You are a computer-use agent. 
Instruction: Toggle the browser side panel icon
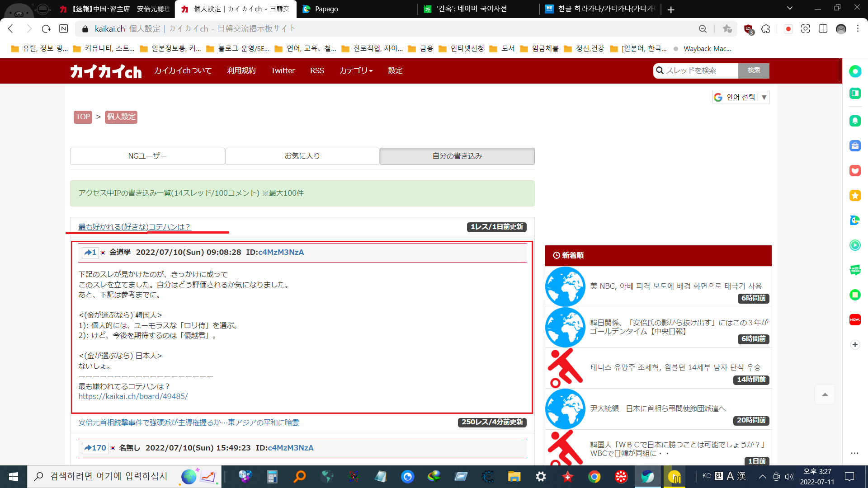pos(823,29)
